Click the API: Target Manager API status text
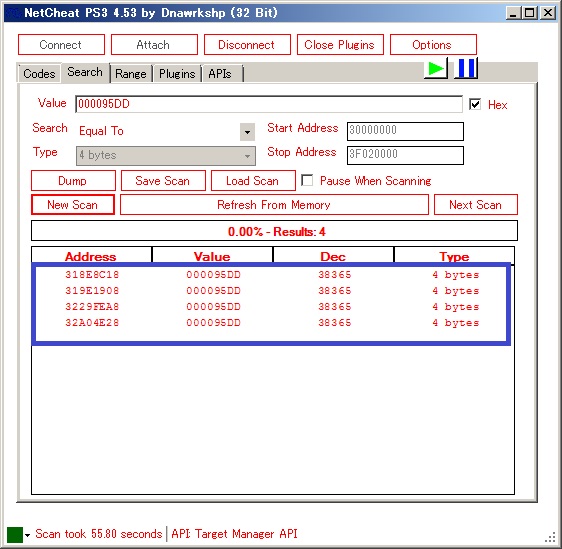562x549 pixels. [234, 534]
